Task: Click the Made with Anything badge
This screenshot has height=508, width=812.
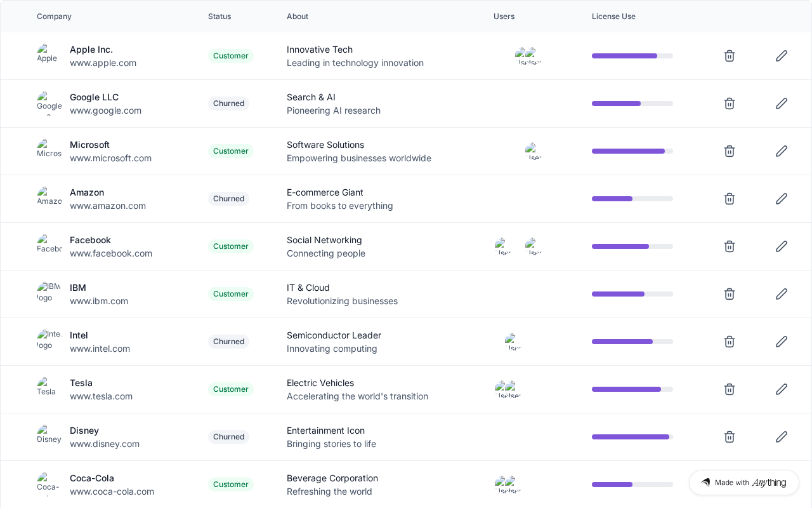Action: (744, 483)
